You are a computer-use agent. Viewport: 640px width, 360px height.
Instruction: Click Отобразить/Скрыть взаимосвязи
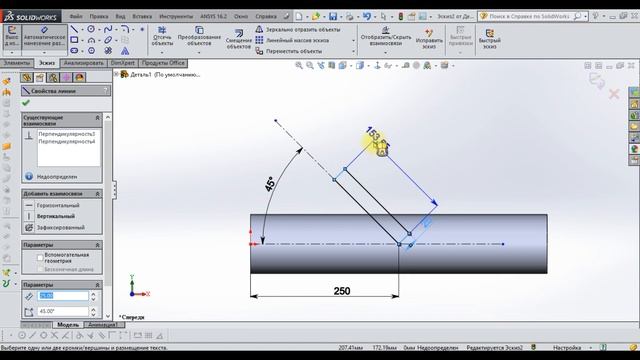coord(386,36)
